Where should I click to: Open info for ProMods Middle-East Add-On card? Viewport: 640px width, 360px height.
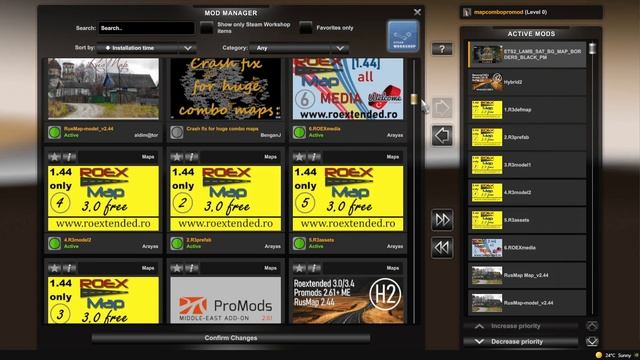[x=191, y=268]
